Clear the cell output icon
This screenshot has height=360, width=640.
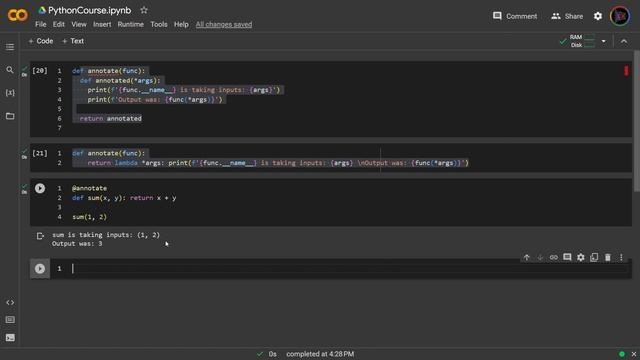click(x=40, y=236)
